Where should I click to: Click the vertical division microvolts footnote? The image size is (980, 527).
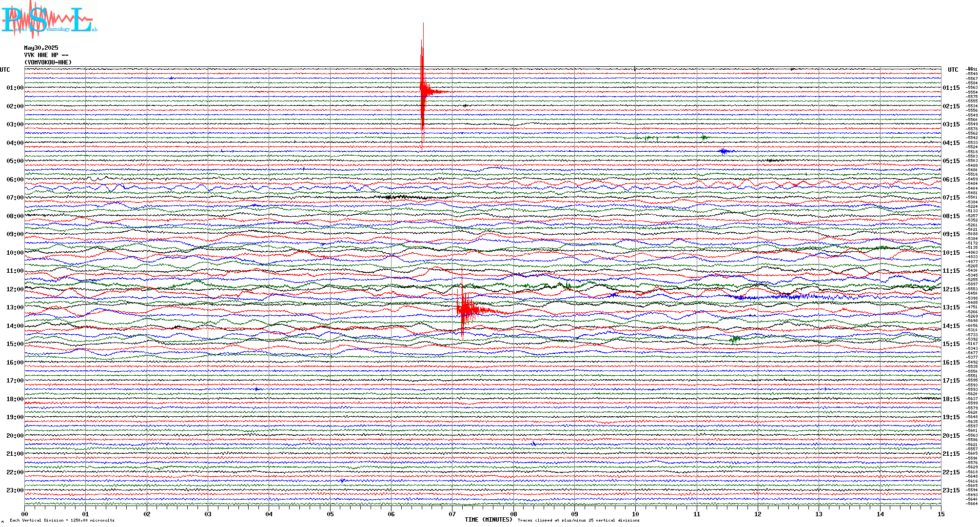click(x=62, y=520)
